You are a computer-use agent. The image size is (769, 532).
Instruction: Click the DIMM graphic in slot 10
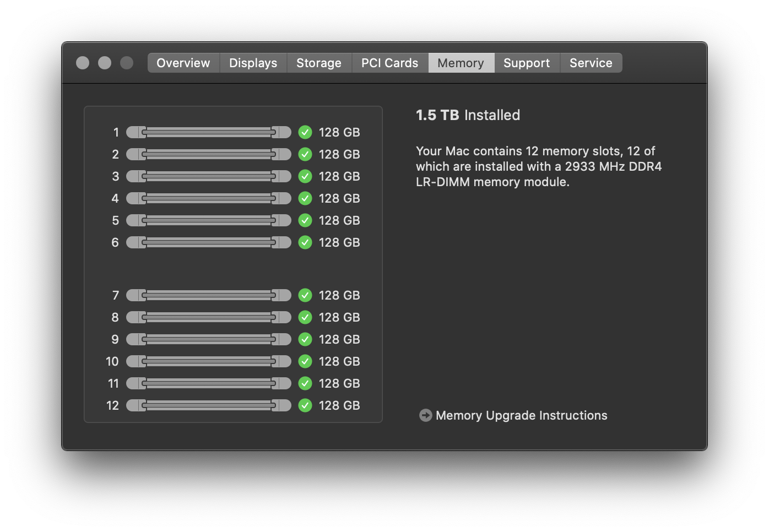(209, 361)
